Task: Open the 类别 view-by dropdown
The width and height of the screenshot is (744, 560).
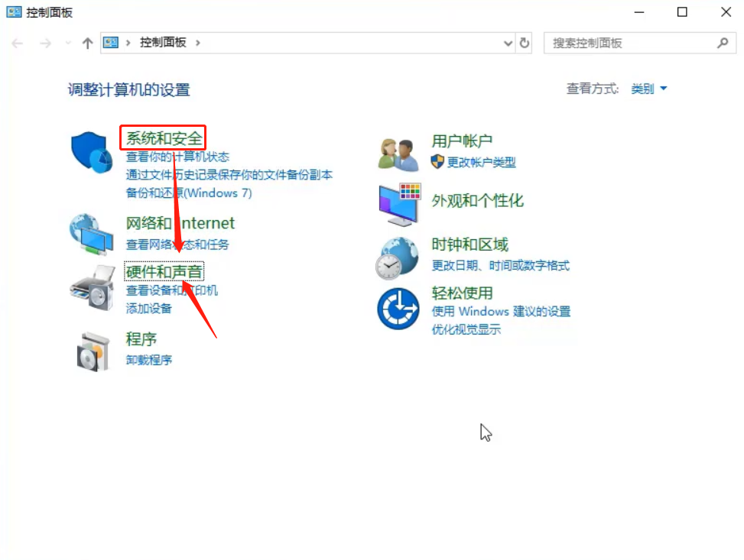Action: 648,89
